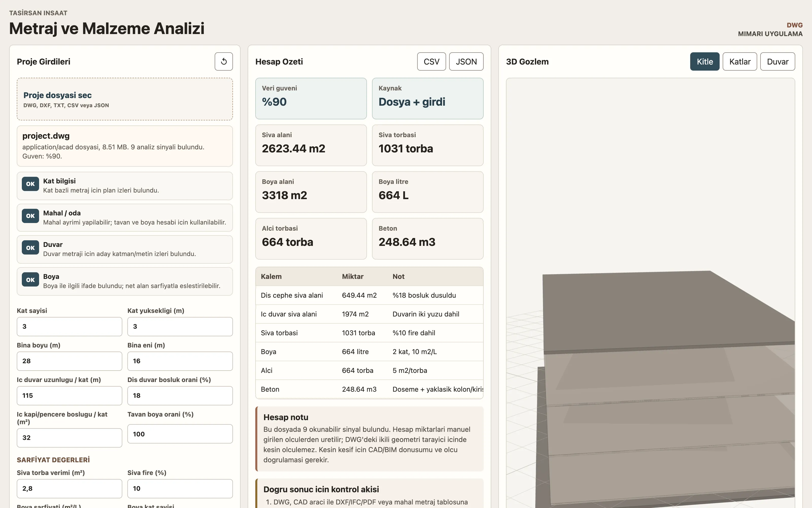Image resolution: width=812 pixels, height=508 pixels.
Task: Click the 2 kat, 10 m2/L note
Action: 415,352
